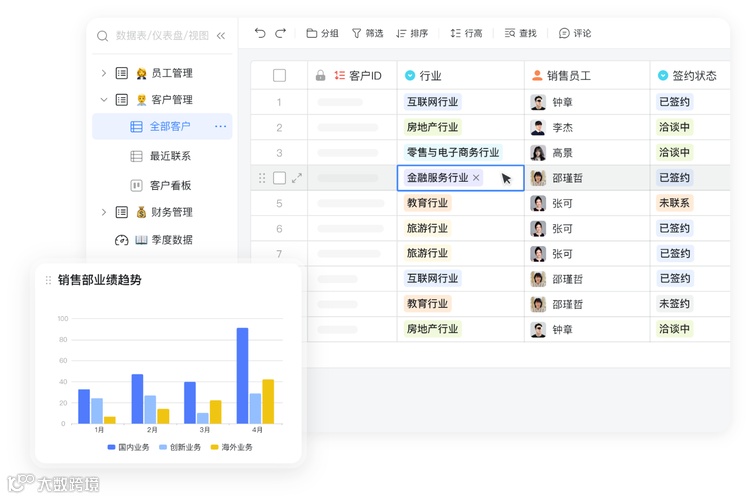
Task: Click salesperson 高景 in row 3
Action: pyautogui.click(x=551, y=153)
